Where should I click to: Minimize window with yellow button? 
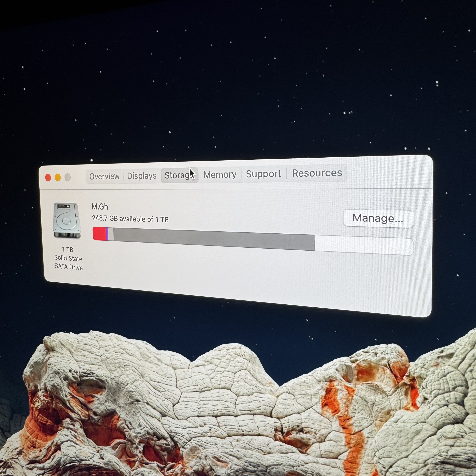point(58,177)
